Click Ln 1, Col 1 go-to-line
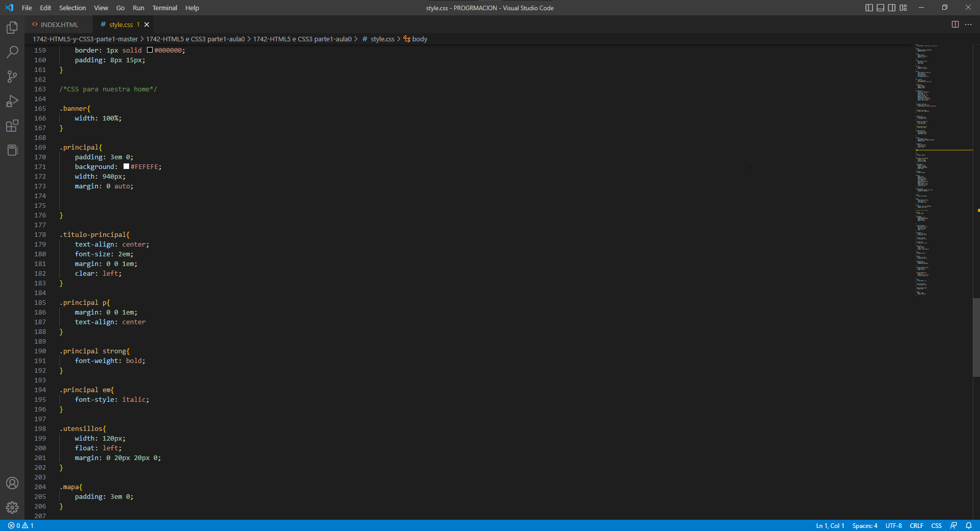980x531 pixels. pyautogui.click(x=830, y=525)
